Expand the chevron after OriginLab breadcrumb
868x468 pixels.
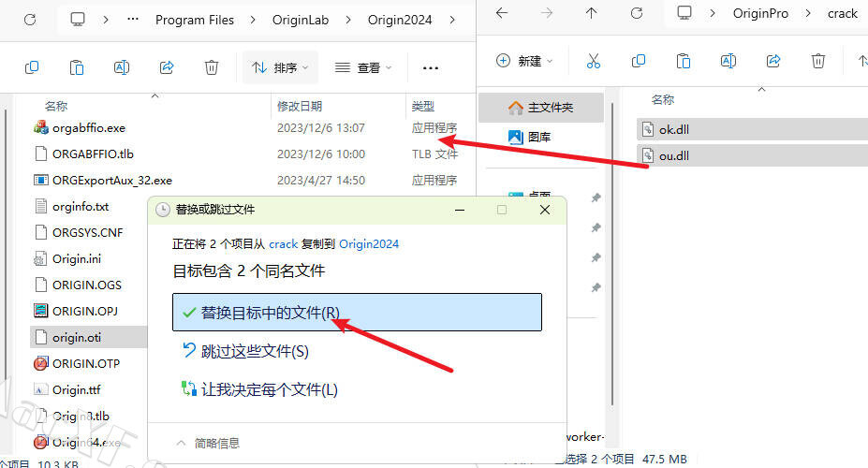coord(348,20)
